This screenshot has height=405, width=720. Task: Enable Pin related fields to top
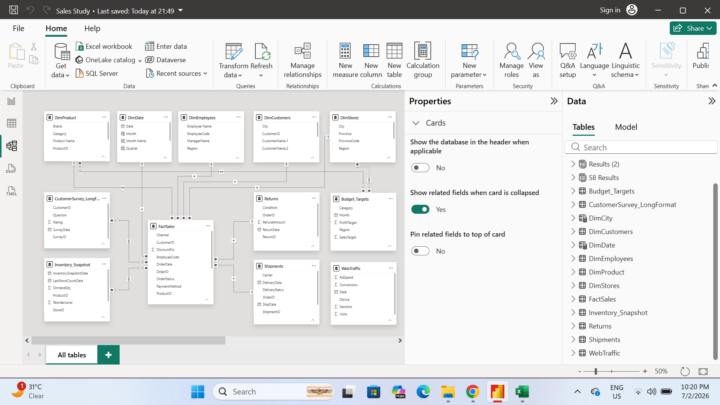point(420,251)
